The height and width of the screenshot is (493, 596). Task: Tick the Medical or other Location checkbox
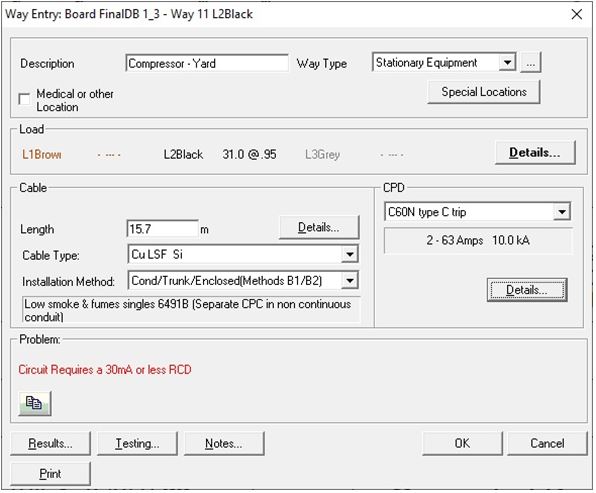point(24,99)
